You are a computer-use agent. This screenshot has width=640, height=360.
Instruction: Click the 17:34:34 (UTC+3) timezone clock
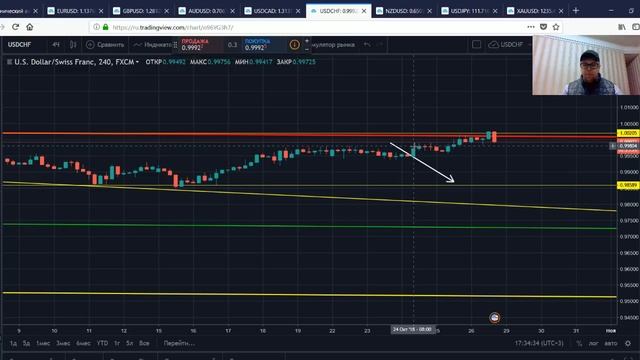[539, 343]
